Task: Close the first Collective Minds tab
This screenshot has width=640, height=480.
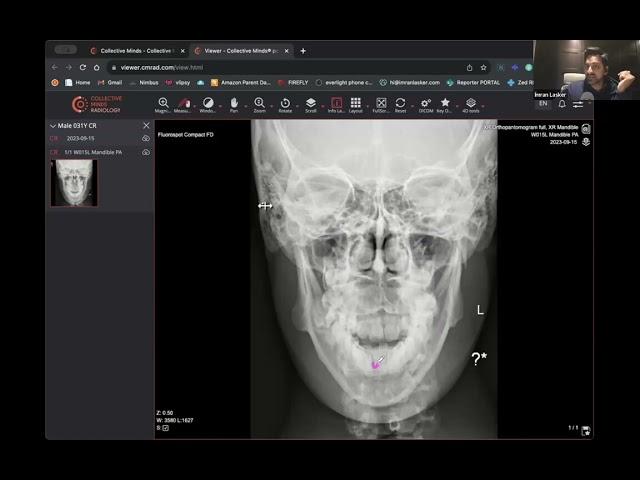Action: (182, 51)
